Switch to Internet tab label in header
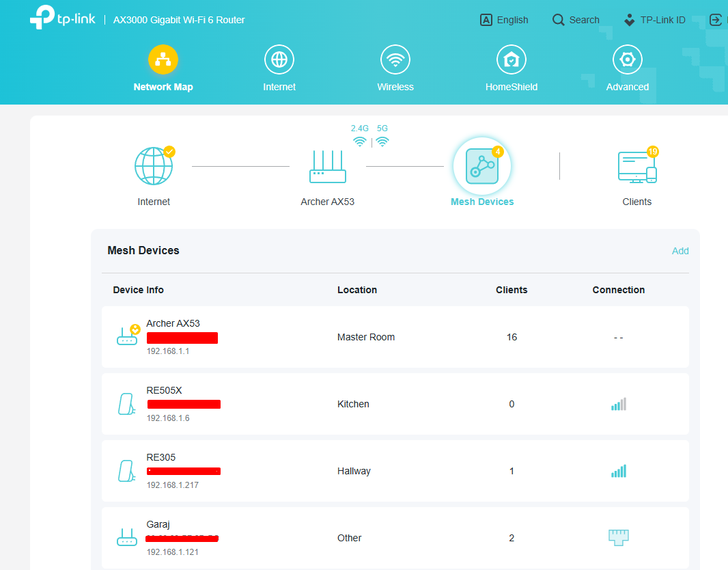 pyautogui.click(x=279, y=87)
